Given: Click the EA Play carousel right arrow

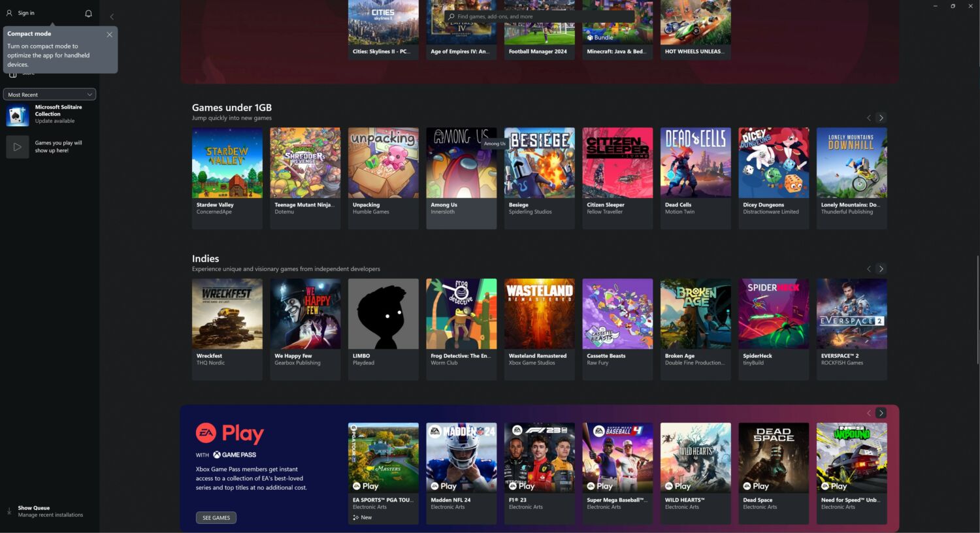Looking at the screenshot, I should coord(880,413).
